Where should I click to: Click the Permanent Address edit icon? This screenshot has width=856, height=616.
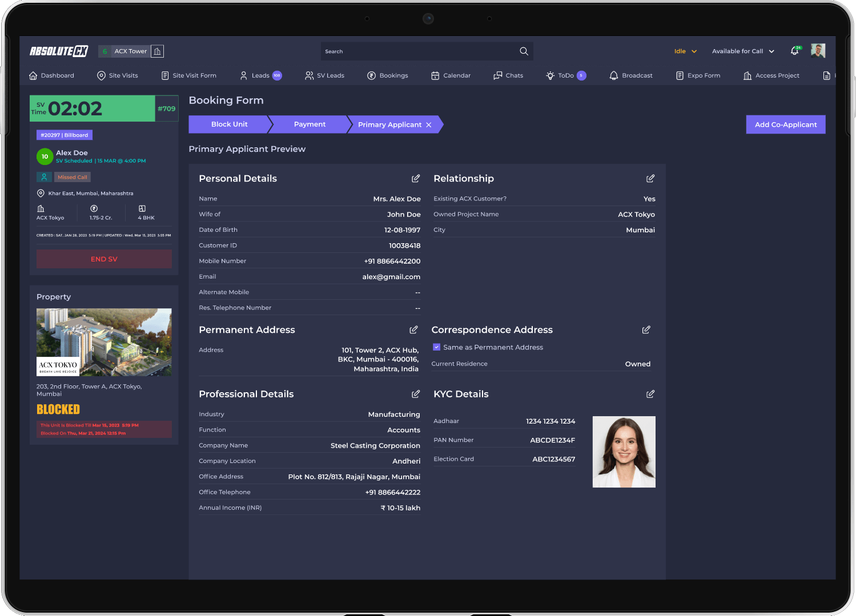click(413, 330)
